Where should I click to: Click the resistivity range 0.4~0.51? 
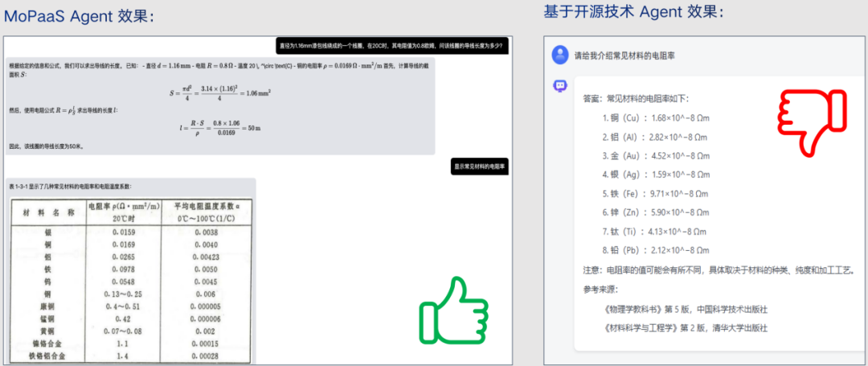(x=123, y=306)
